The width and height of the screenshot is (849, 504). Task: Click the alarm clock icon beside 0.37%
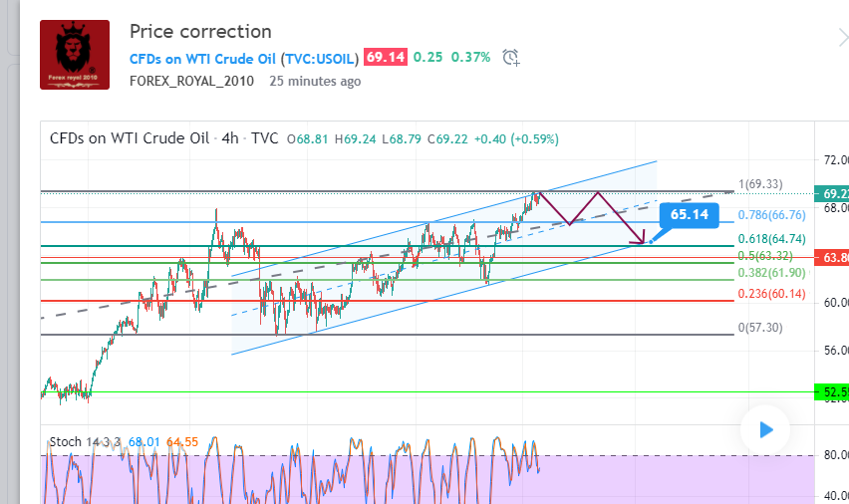coord(511,58)
